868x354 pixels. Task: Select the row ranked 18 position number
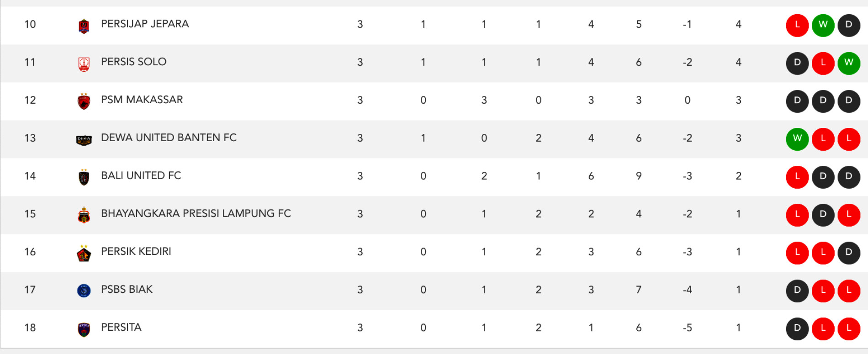(x=30, y=328)
